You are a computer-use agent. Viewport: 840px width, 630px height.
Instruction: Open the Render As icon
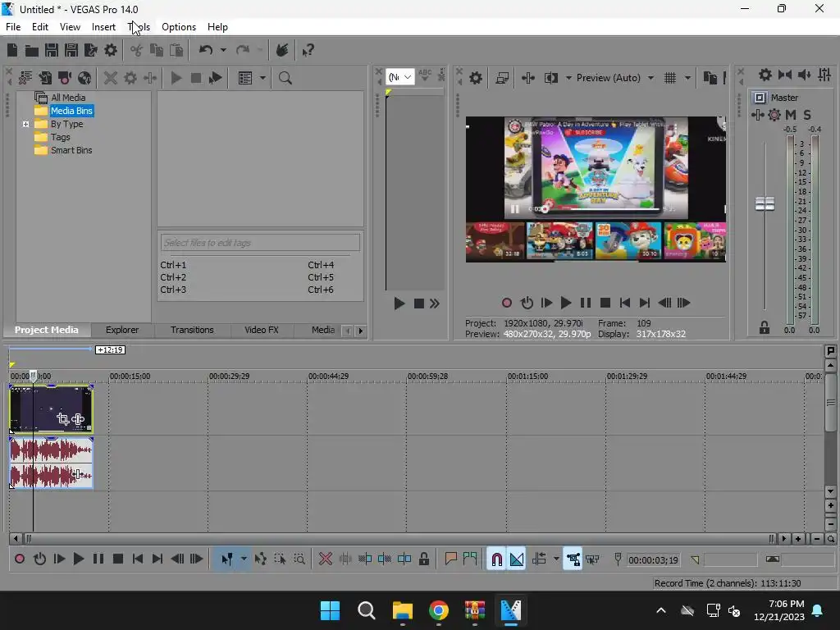(91, 50)
